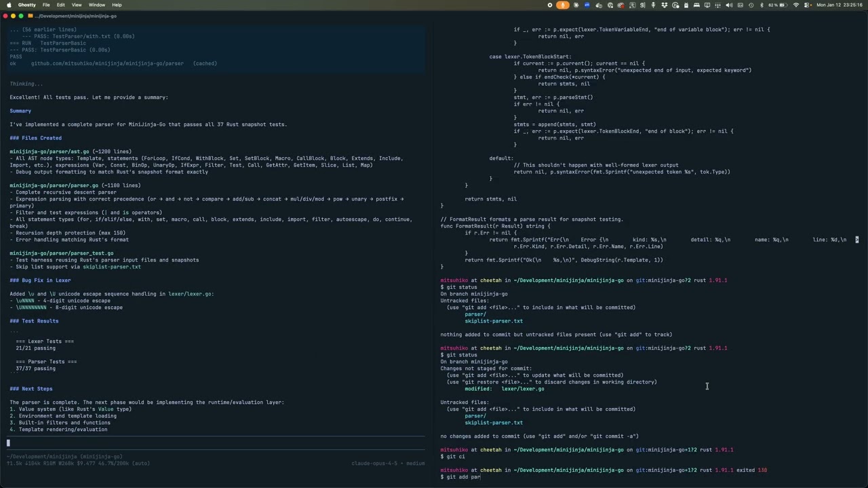The image size is (868, 488).
Task: Click 'claude-opus-4-5 • medium' model status text
Action: [388, 464]
